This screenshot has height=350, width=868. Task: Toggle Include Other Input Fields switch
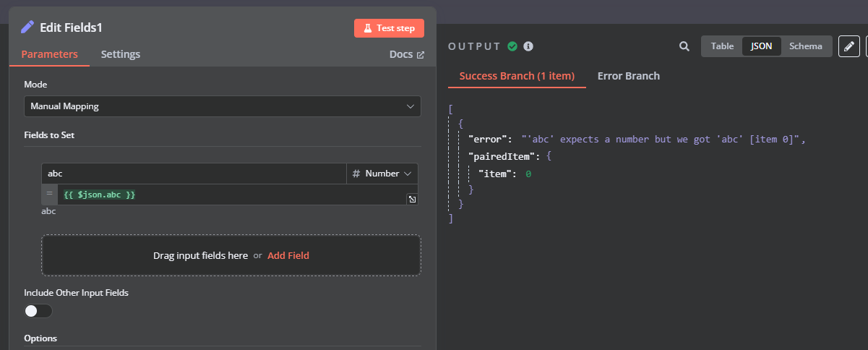(x=38, y=311)
